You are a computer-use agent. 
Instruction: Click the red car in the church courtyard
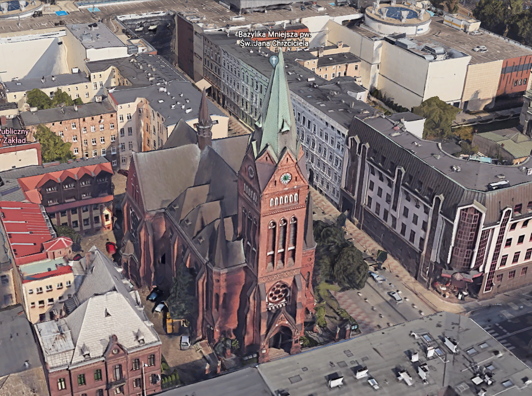tap(111, 247)
